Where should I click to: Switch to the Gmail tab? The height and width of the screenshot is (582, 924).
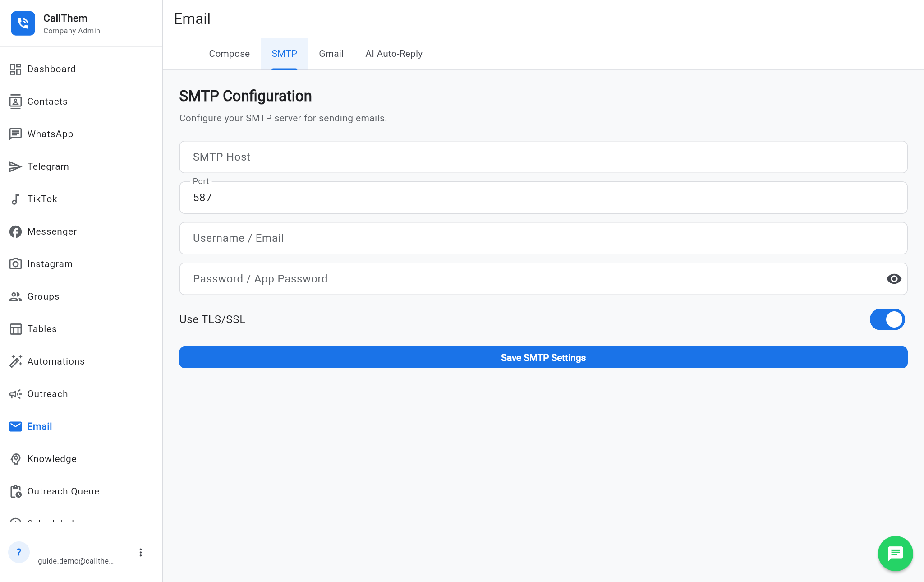click(331, 54)
